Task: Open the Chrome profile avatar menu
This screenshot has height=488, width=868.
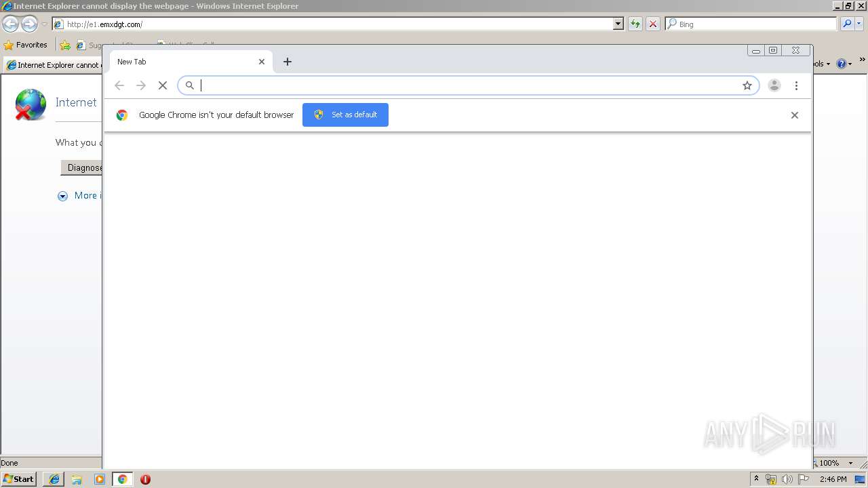Action: point(774,85)
